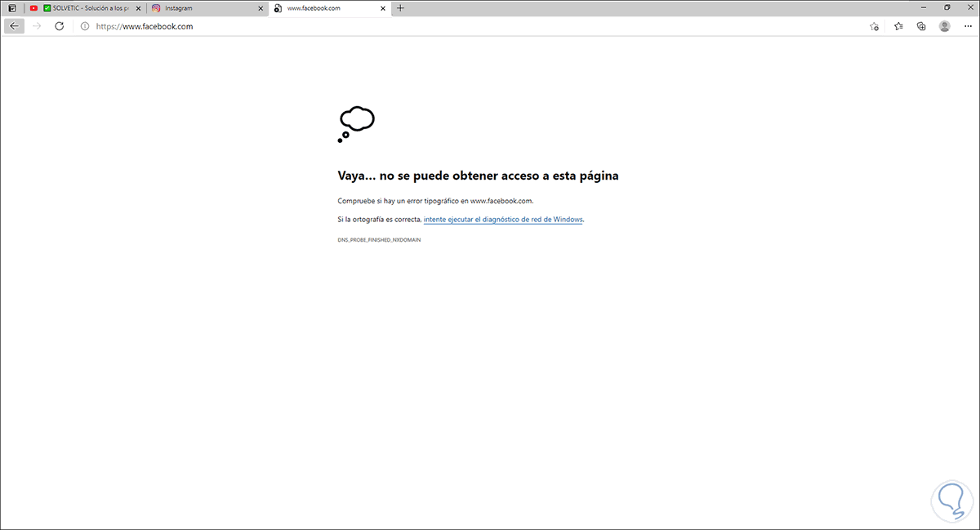This screenshot has height=530, width=980.
Task: Click the 'Compruebe si hay un error tipográfico' line
Action: (x=435, y=201)
